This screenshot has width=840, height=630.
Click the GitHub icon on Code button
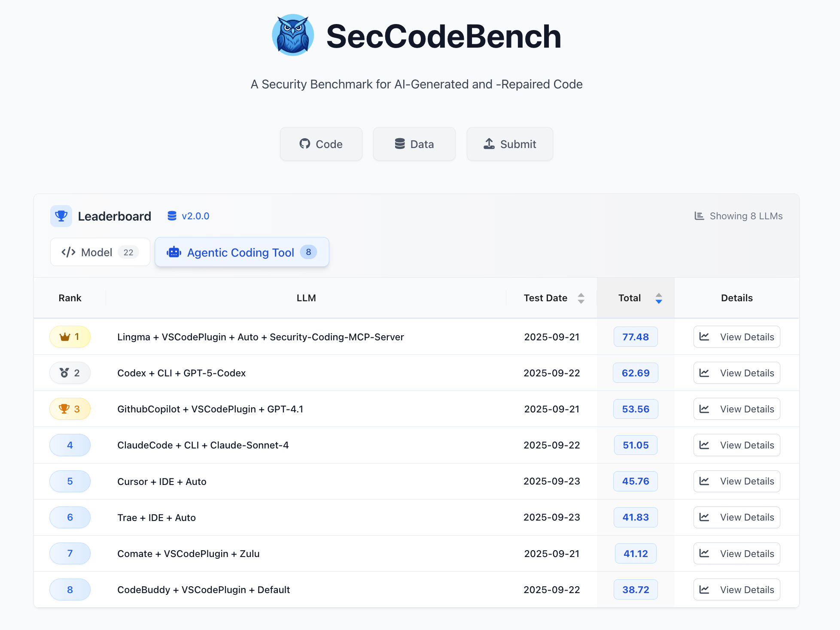[305, 144]
